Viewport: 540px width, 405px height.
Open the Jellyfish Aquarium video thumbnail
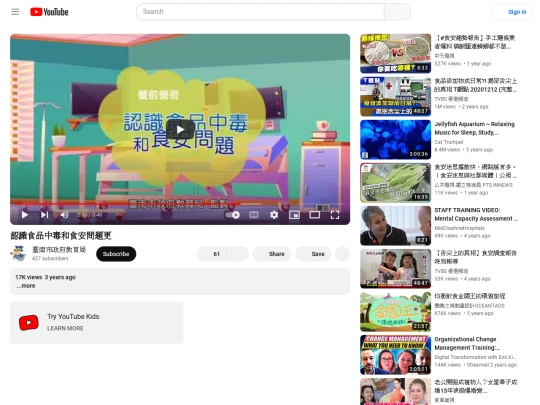[x=395, y=139]
